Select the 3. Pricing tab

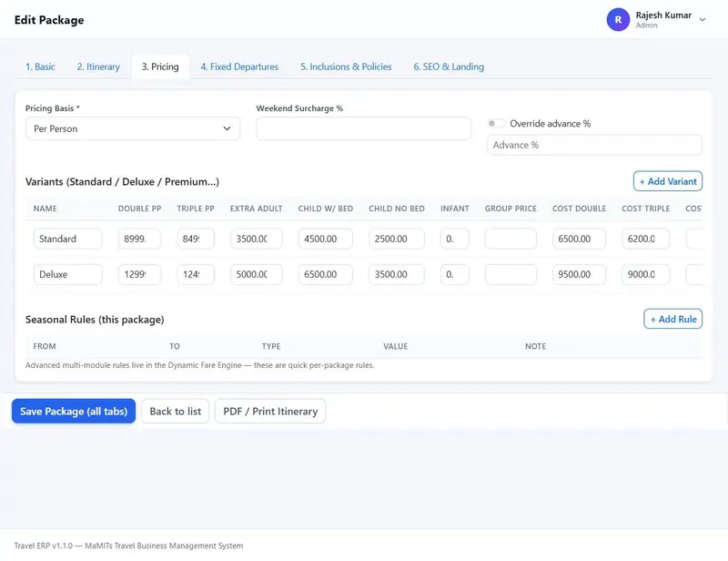160,66
